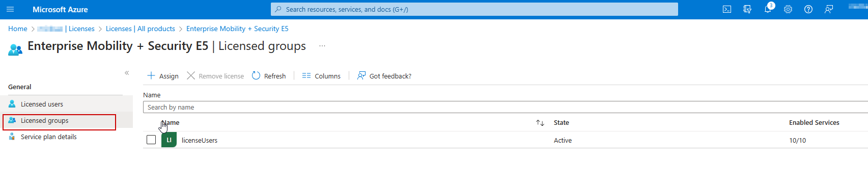Sort the list by Name column arrows
The height and width of the screenshot is (186, 868).
pos(540,123)
